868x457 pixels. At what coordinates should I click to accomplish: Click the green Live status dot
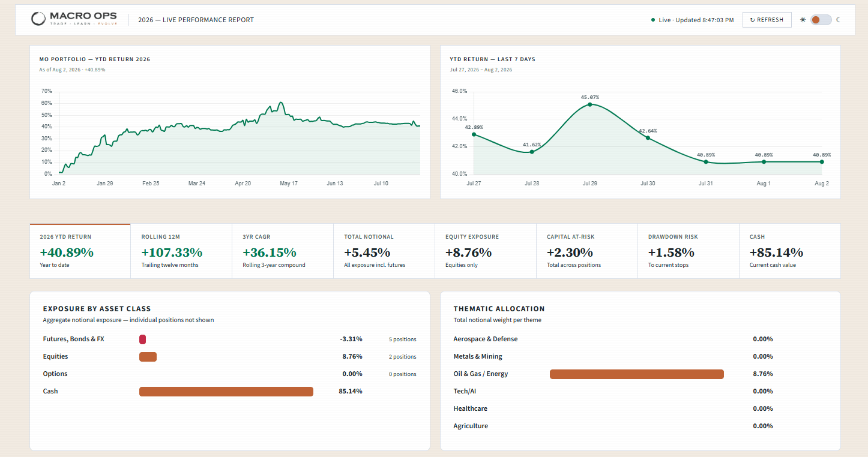point(653,20)
